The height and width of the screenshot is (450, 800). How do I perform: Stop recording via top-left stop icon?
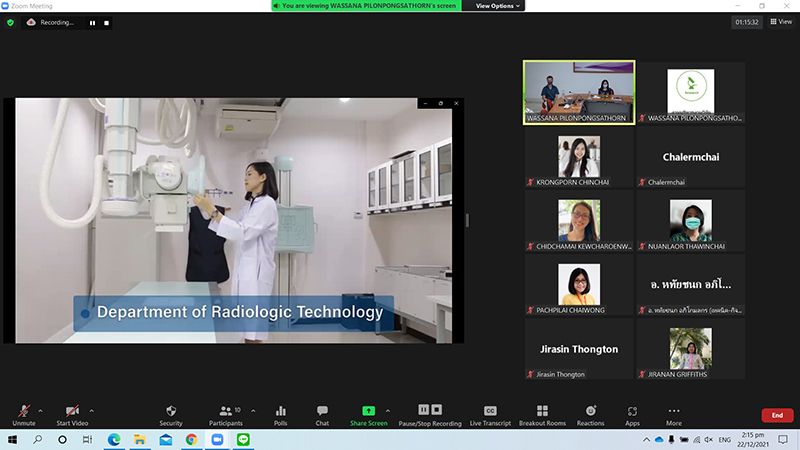pyautogui.click(x=106, y=23)
